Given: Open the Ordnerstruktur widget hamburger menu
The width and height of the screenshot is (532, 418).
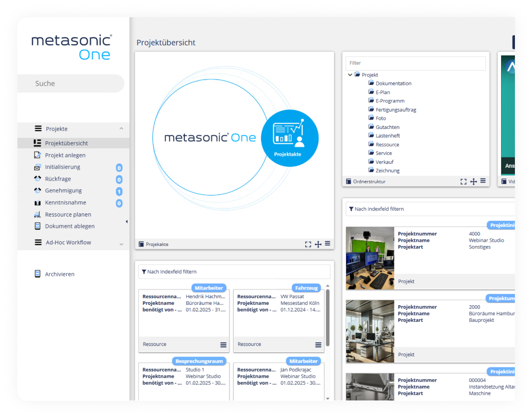Looking at the screenshot, I should click(483, 181).
